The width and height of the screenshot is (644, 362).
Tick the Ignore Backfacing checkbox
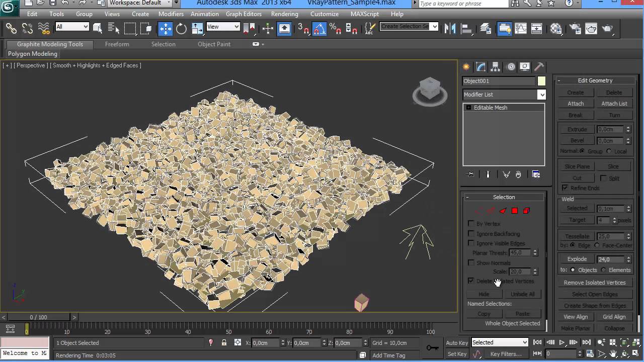coord(471,233)
